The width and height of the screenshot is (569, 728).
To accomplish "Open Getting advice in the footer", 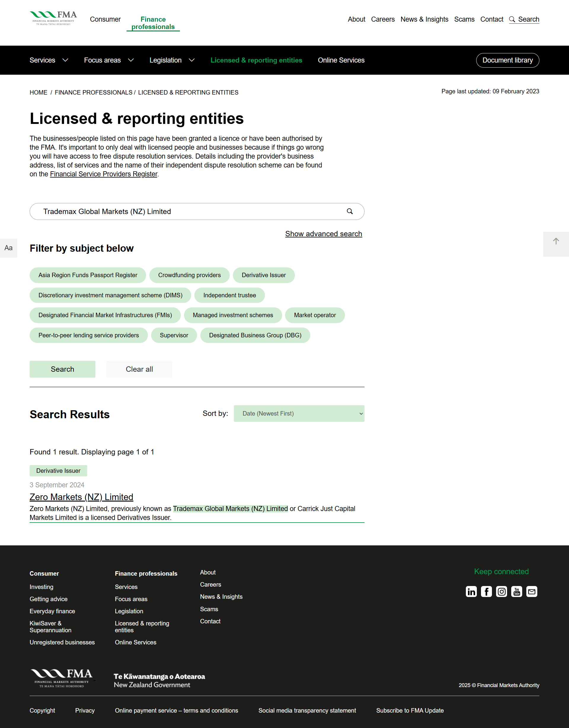I will (x=48, y=599).
